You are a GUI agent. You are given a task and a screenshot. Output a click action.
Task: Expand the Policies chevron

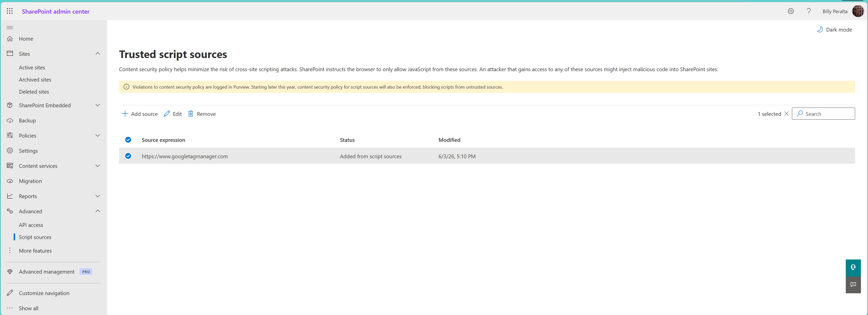pos(98,135)
